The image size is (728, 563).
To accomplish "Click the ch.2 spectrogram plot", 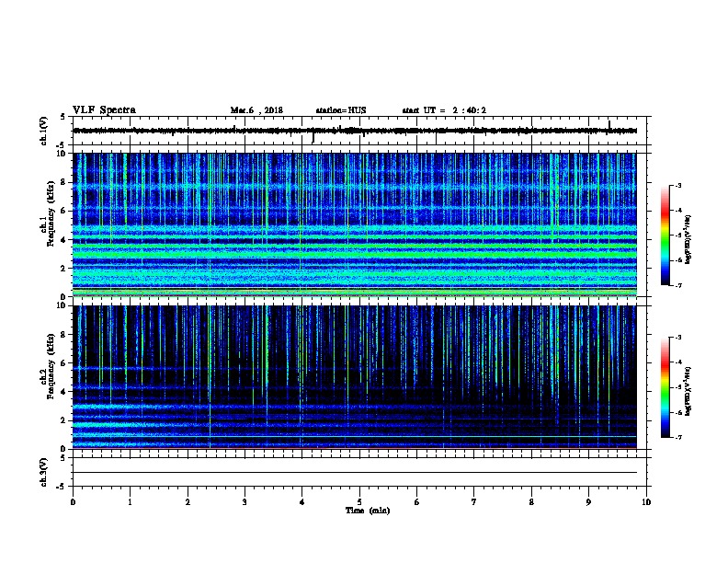I will pyautogui.click(x=355, y=377).
